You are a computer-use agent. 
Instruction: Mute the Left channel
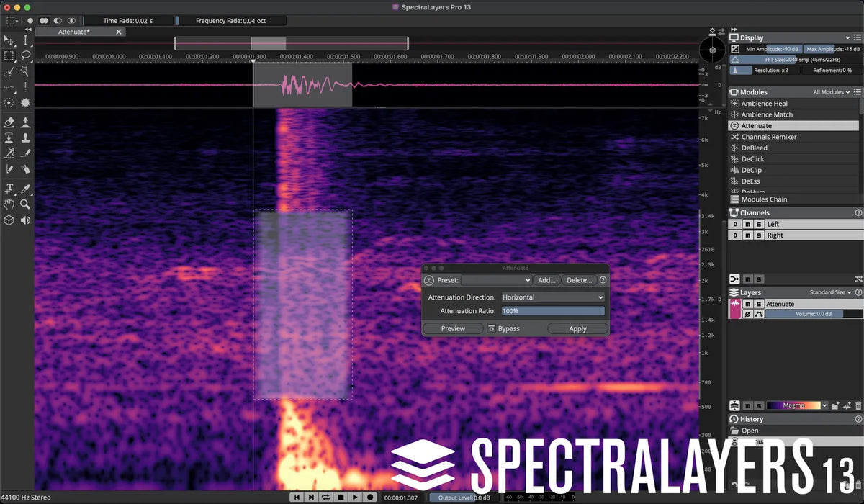[747, 225]
